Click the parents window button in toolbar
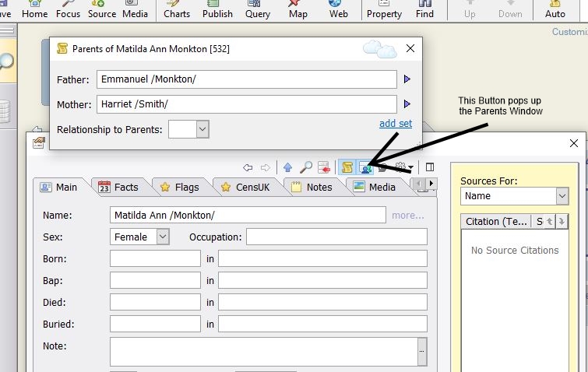The width and height of the screenshot is (588, 372). (x=365, y=167)
